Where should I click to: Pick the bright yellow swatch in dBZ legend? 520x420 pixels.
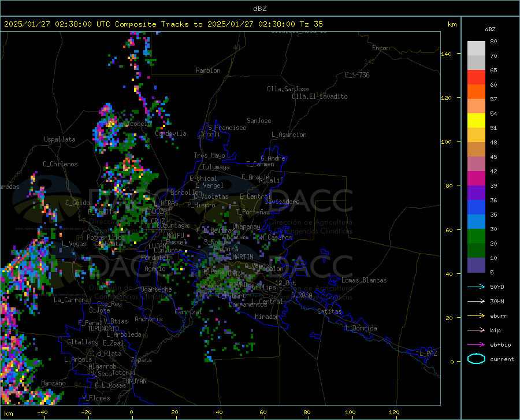coord(476,121)
